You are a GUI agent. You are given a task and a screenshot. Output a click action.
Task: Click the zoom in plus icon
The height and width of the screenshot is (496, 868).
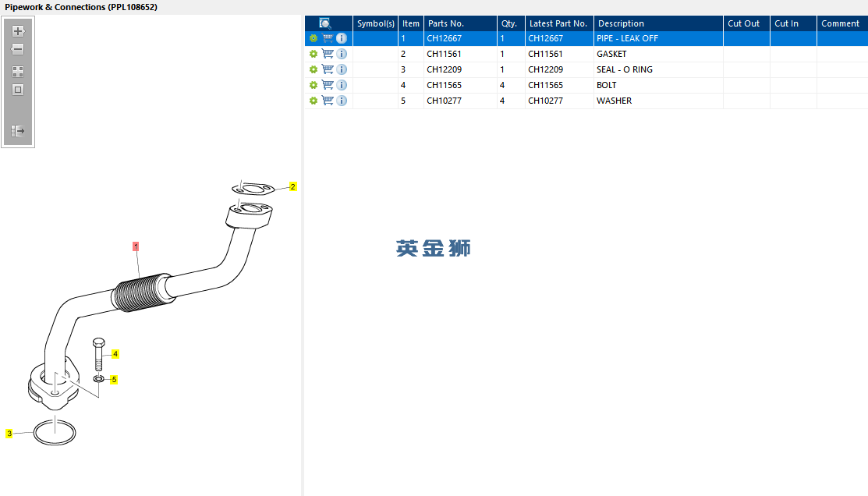pyautogui.click(x=18, y=31)
